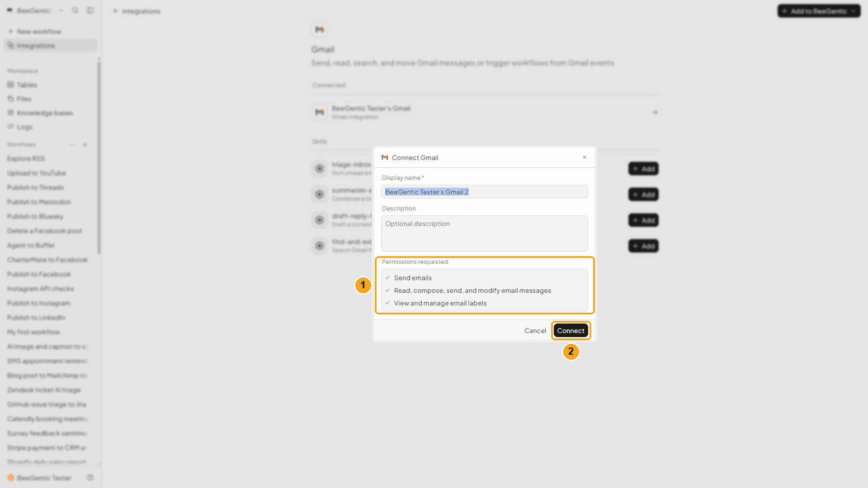
Task: Open the help icon next to BeeGentic Tester
Action: (x=90, y=478)
